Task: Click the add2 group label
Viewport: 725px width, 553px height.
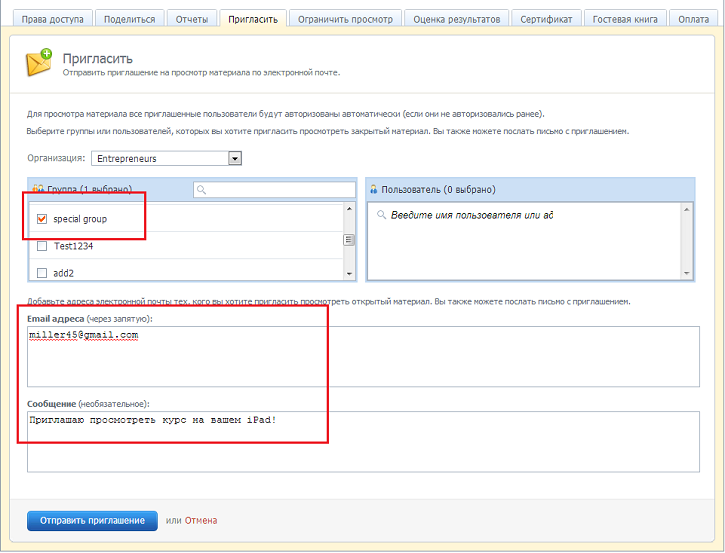Action: [x=63, y=273]
